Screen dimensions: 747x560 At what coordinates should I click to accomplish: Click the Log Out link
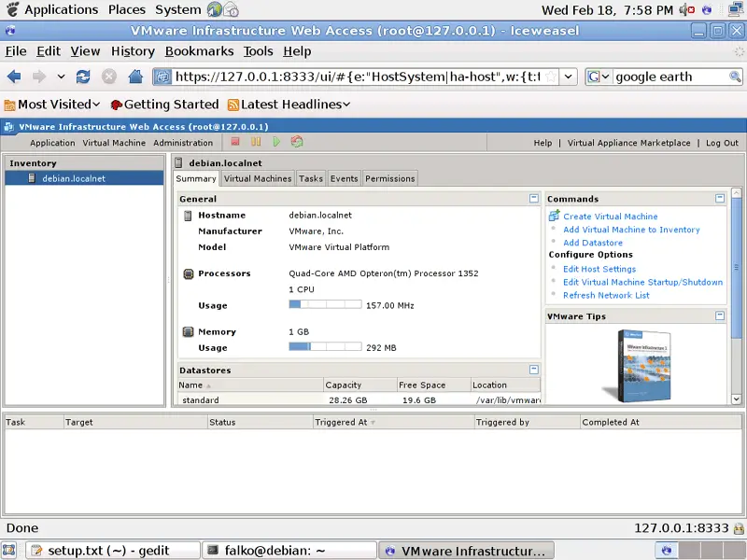pyautogui.click(x=722, y=143)
